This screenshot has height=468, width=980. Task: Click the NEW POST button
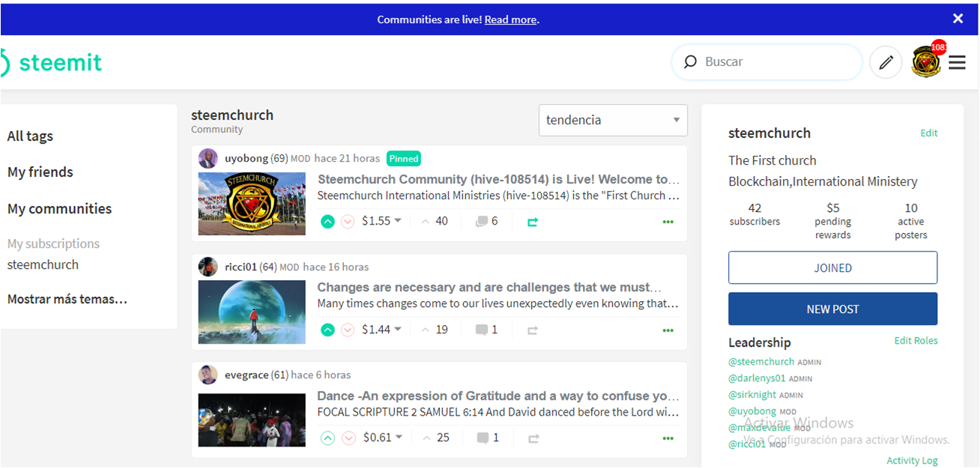pos(832,309)
